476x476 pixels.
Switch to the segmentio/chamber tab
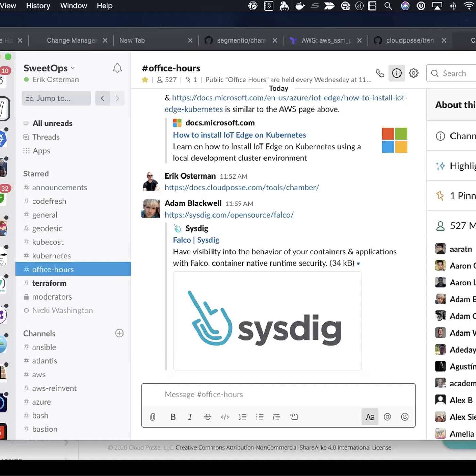(241, 40)
